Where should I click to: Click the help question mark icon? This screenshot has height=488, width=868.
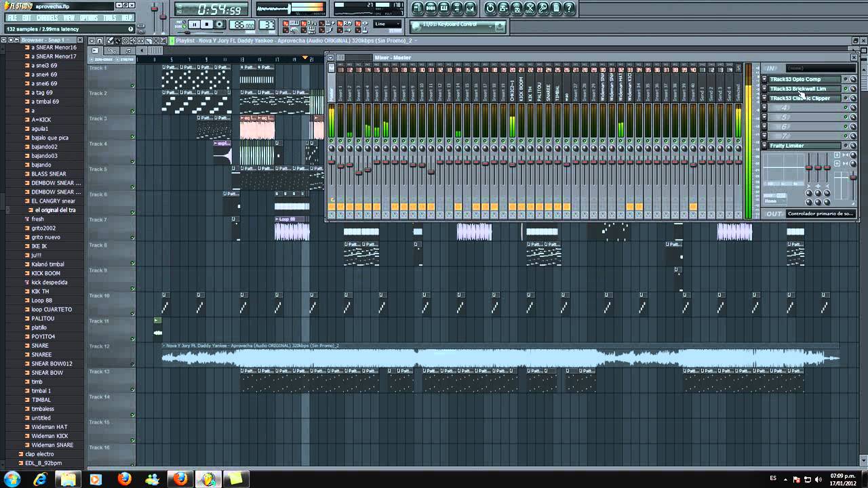[x=570, y=8]
